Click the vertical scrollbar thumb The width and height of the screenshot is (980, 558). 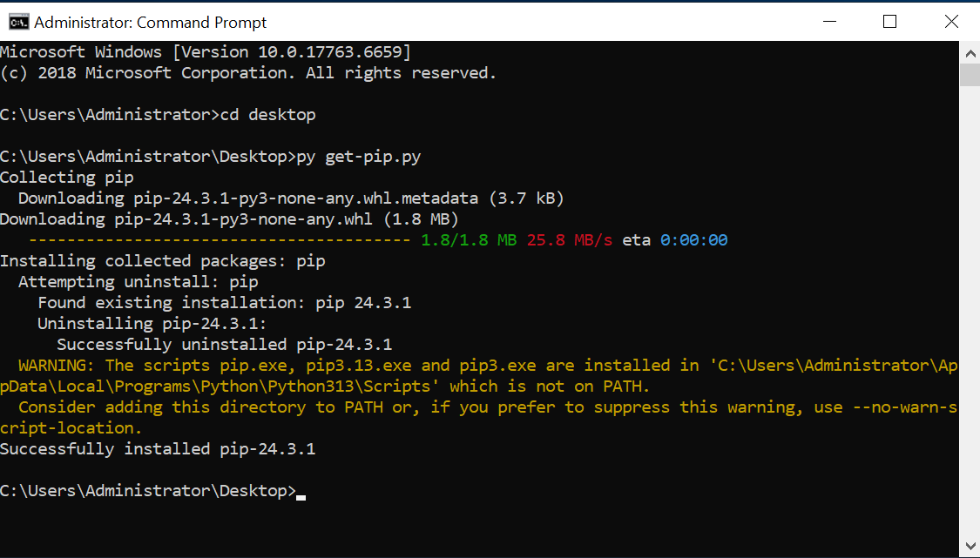pos(970,76)
